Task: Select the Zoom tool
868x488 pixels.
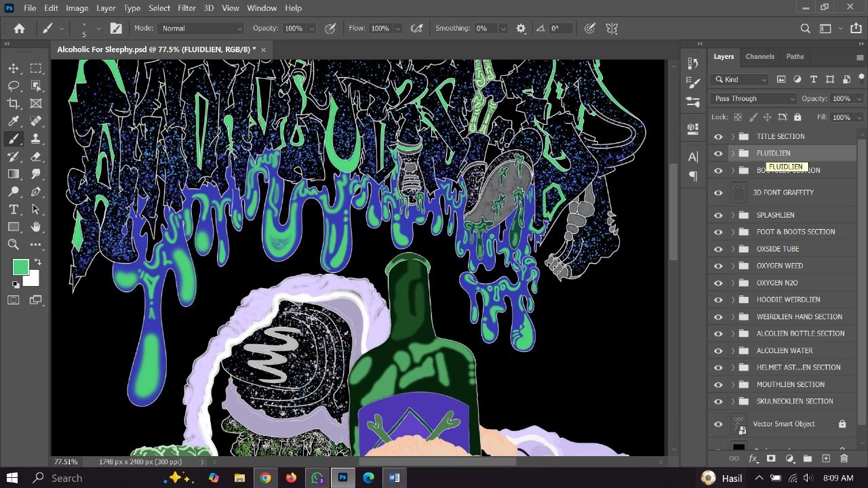Action: [14, 244]
